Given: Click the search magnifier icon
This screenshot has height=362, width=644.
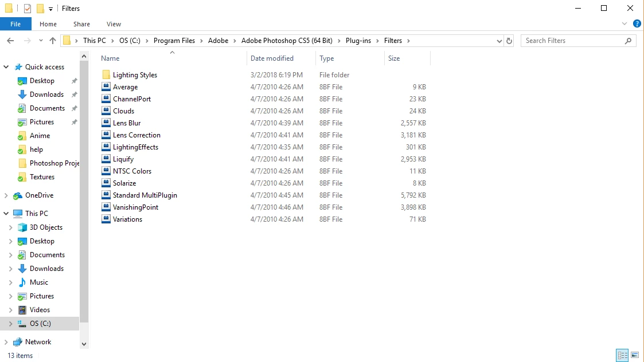Looking at the screenshot, I should point(628,41).
